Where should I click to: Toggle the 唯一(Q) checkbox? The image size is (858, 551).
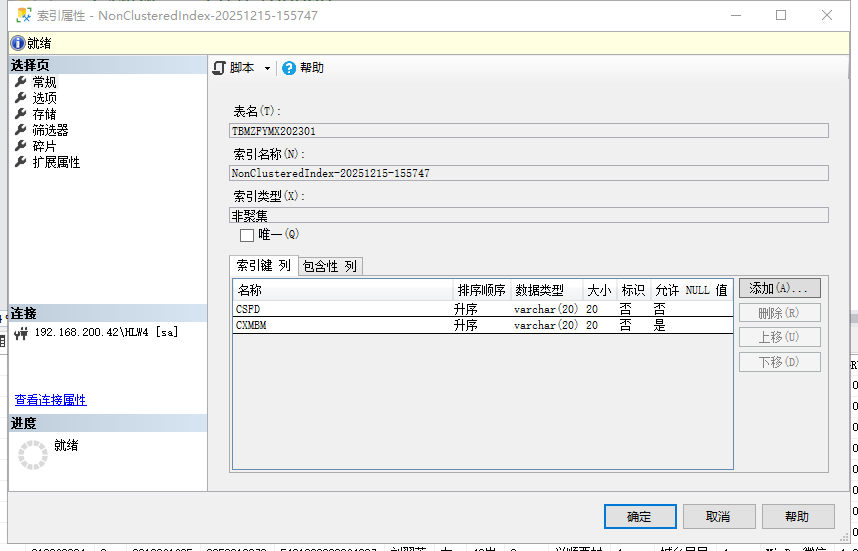pyautogui.click(x=247, y=235)
